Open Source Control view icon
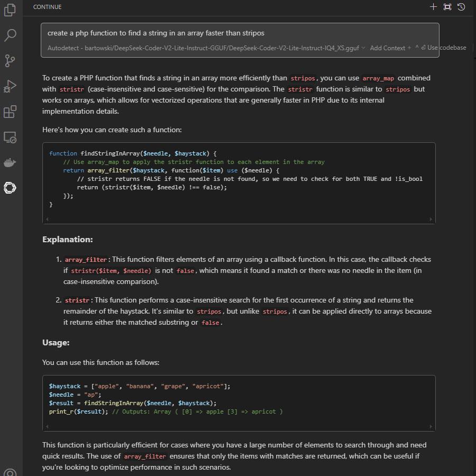This screenshot has height=476, width=476. point(10,61)
